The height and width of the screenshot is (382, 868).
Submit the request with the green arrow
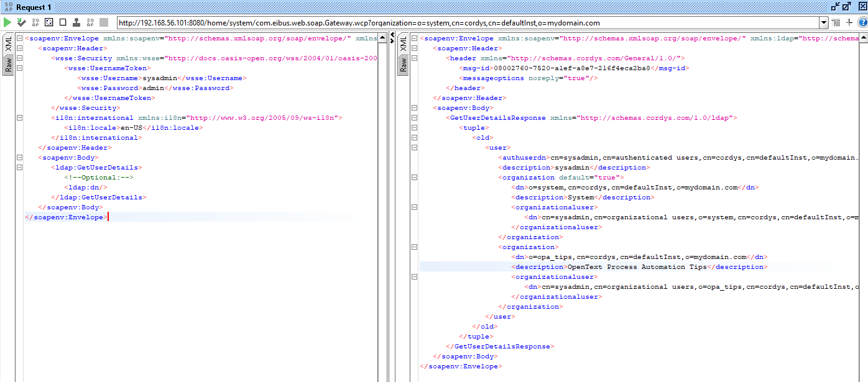pyautogui.click(x=7, y=22)
